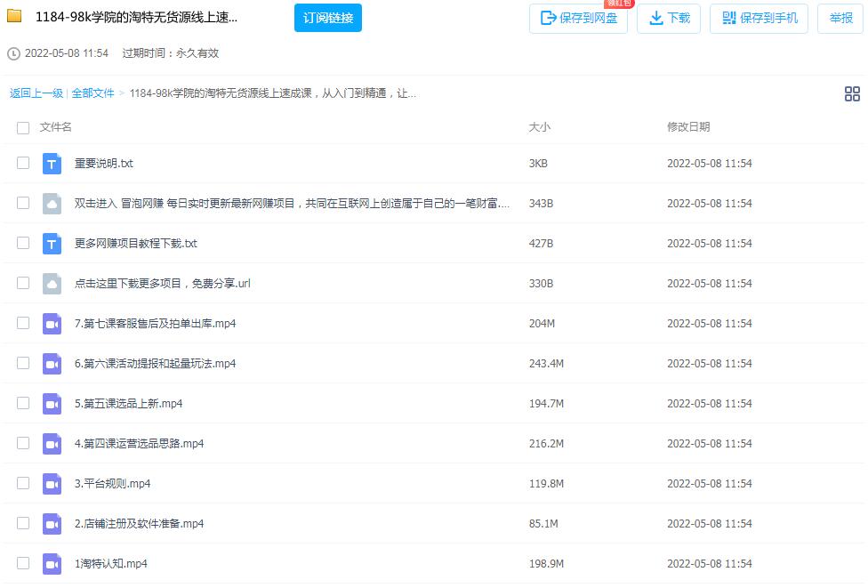
Task: Select checkbox for 4.第四课运营选品思路.mp4
Action: point(23,443)
